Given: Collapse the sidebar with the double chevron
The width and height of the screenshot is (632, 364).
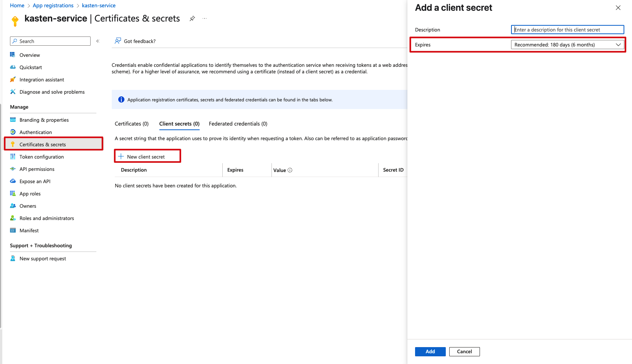Looking at the screenshot, I should click(x=98, y=41).
